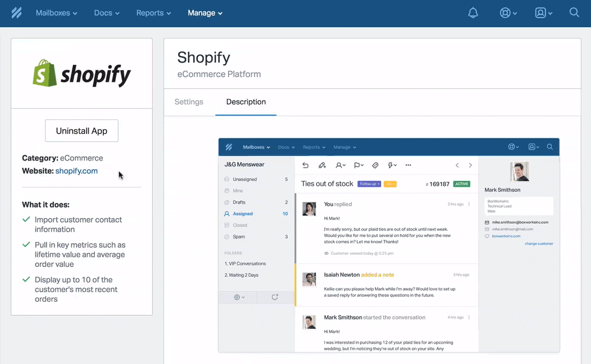Click the search magnifier icon in top bar
591x364 pixels.
[574, 12]
